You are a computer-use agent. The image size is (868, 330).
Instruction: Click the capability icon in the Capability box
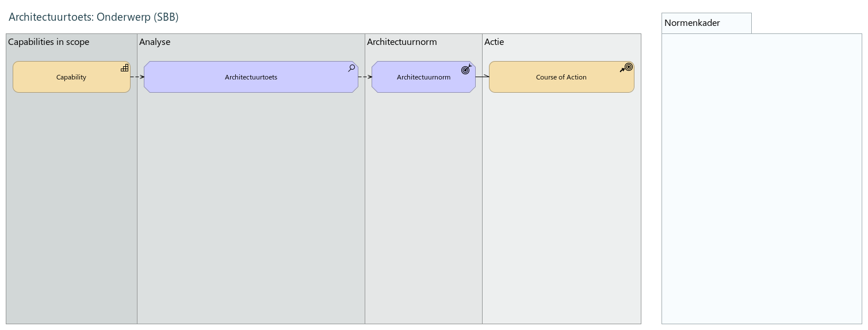pyautogui.click(x=124, y=68)
